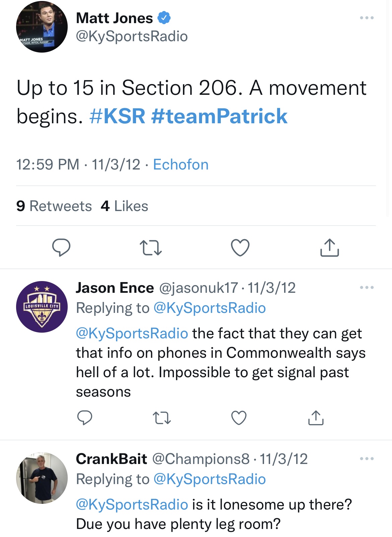392x537 pixels.
Task: Open CrankBait's profile photo
Action: tap(42, 478)
